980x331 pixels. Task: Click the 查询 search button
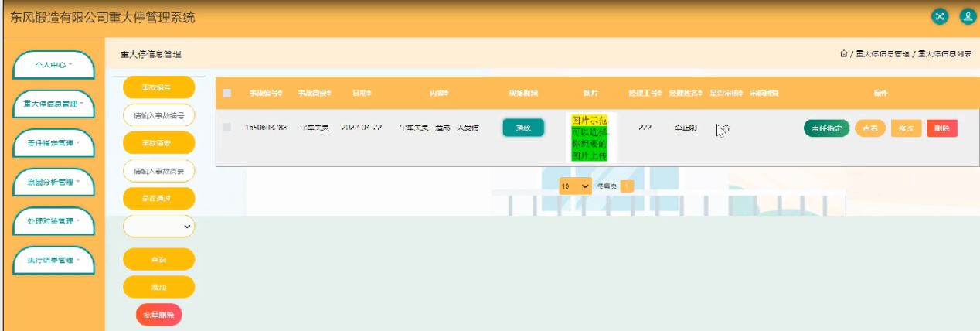pyautogui.click(x=159, y=259)
